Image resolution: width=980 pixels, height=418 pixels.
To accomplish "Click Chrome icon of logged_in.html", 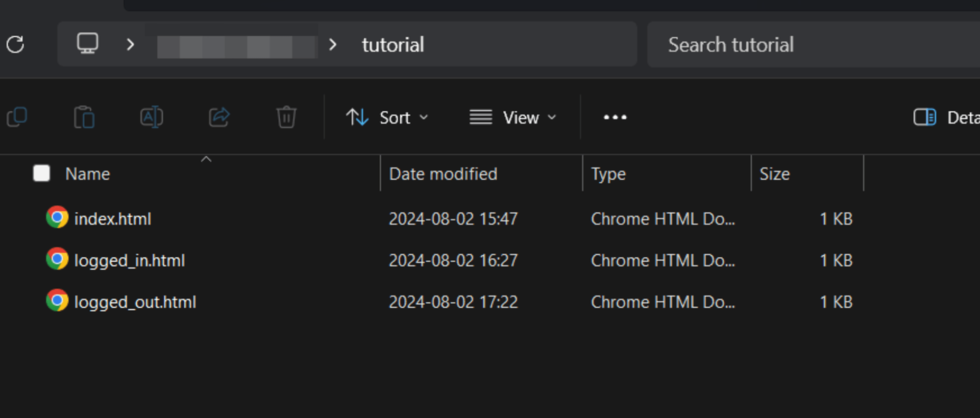I will pyautogui.click(x=57, y=259).
